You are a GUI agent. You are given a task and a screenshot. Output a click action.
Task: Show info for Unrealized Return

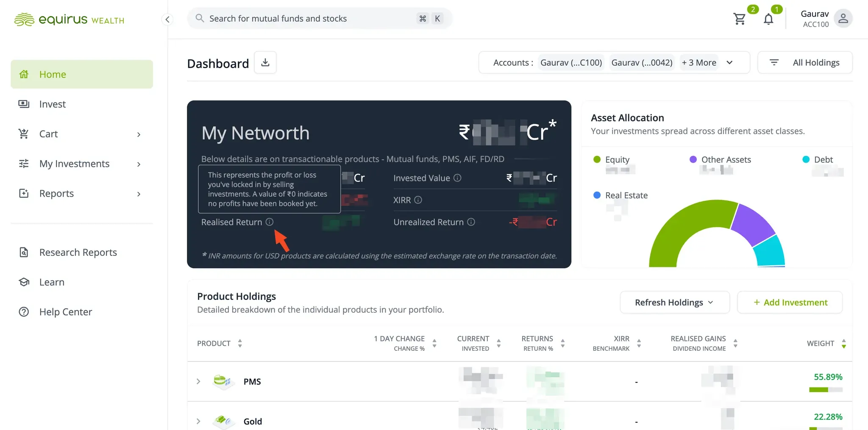(471, 222)
